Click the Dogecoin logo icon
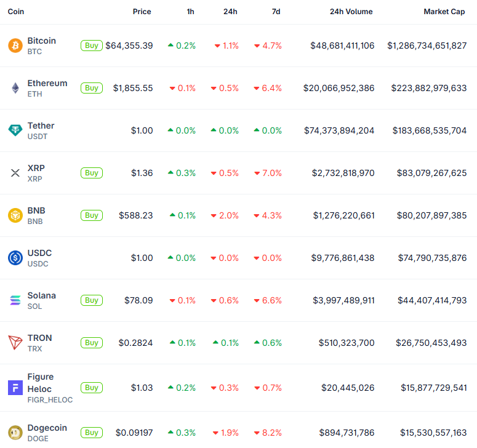 tap(15, 433)
